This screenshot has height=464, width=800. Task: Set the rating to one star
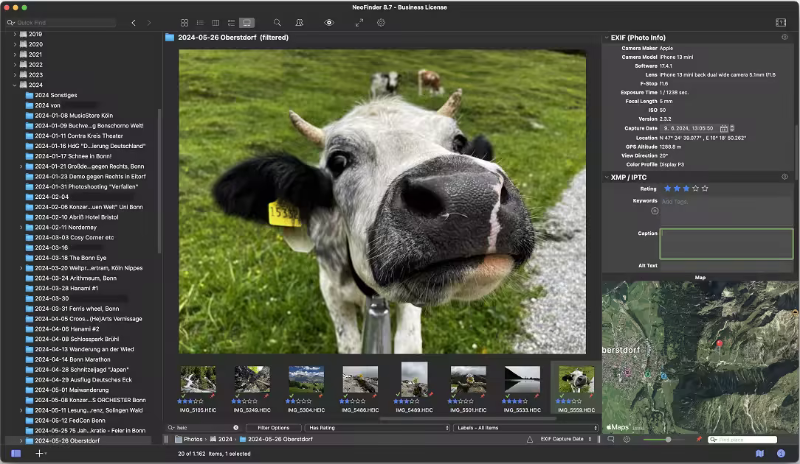tap(667, 188)
